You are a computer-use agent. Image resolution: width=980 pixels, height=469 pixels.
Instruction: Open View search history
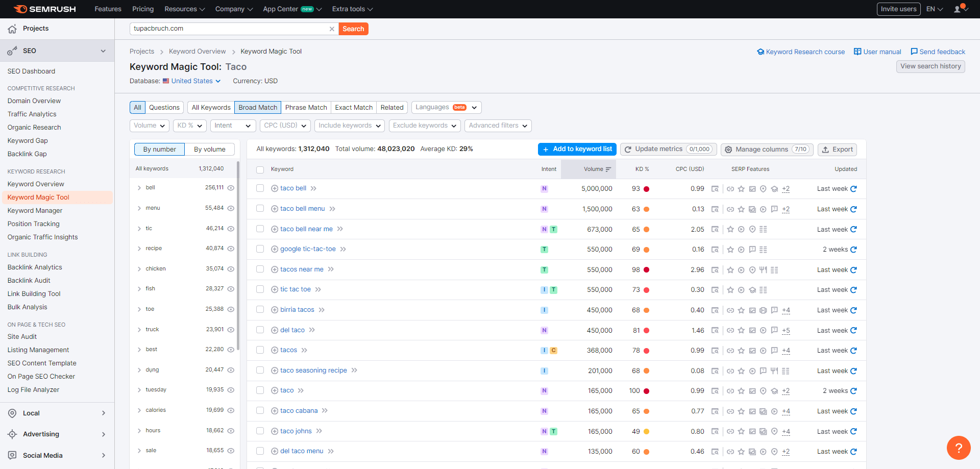point(930,66)
